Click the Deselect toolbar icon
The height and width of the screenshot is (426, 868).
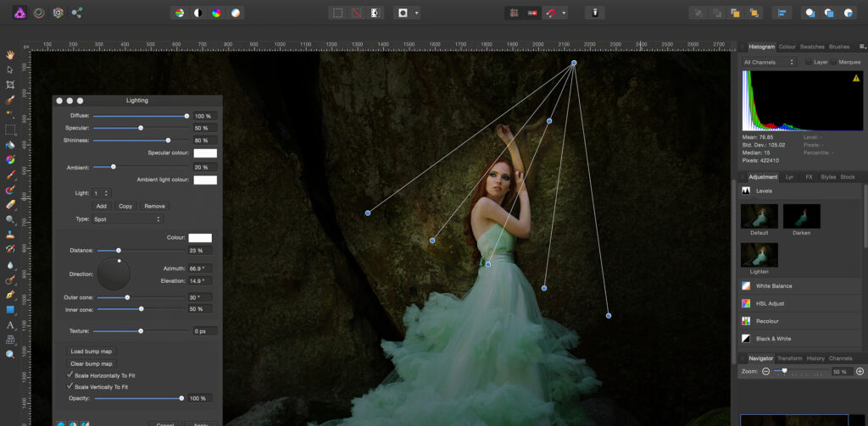(x=357, y=13)
